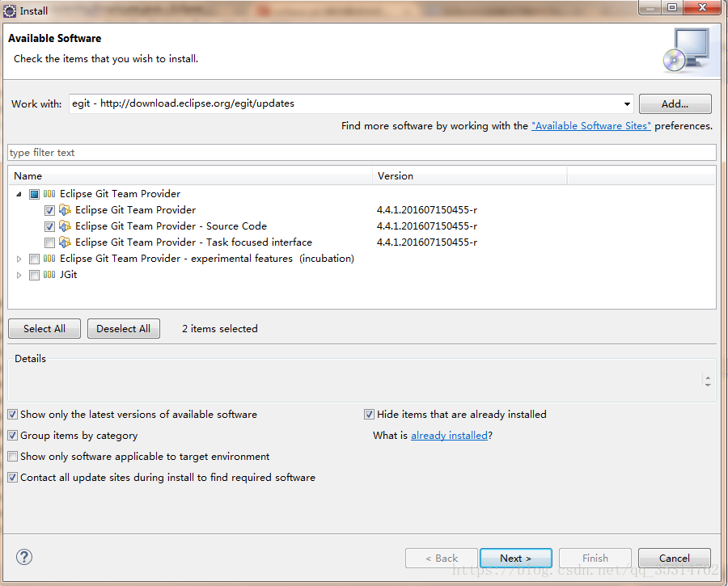Open the Available Software Sites link
The height and width of the screenshot is (586, 728).
coord(591,126)
